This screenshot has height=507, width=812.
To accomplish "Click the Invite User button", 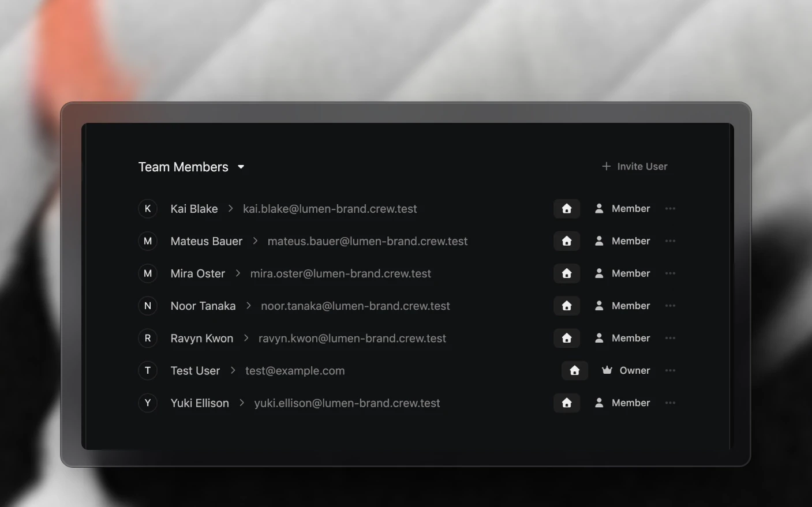I will 634,166.
